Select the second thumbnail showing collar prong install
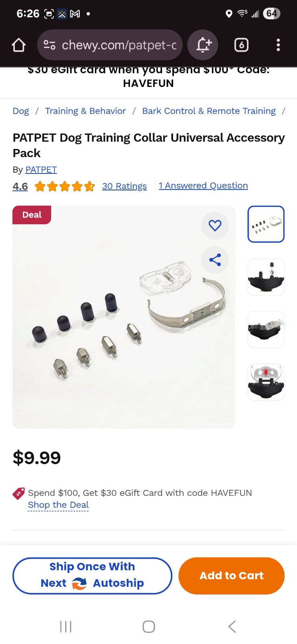Screen dimensions: 297x644 coord(266,277)
